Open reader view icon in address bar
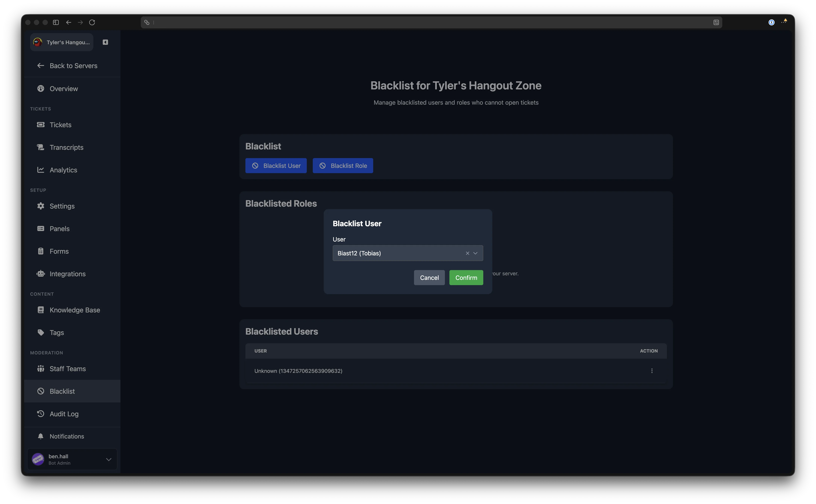Viewport: 816px width, 504px height. [716, 22]
